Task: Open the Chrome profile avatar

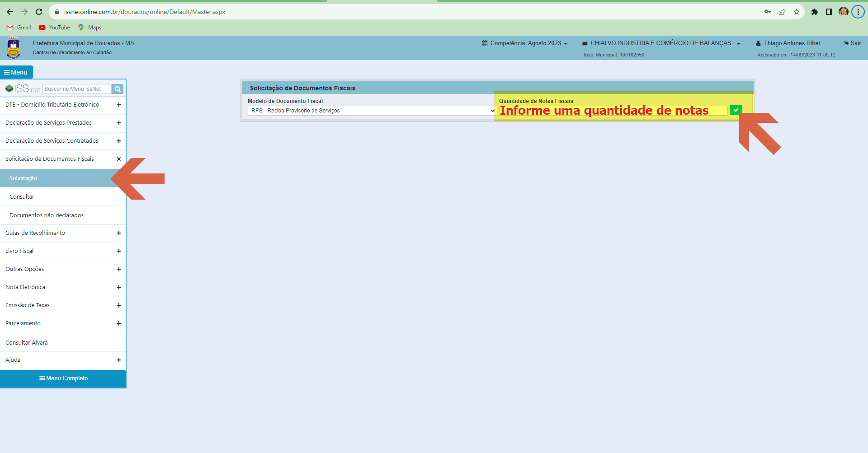Action: coord(843,12)
